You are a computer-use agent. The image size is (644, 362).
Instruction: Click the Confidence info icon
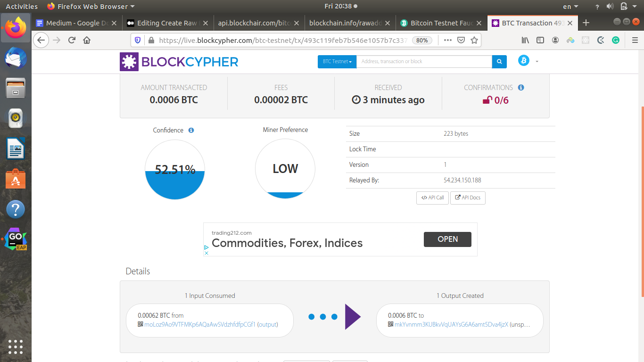(191, 130)
